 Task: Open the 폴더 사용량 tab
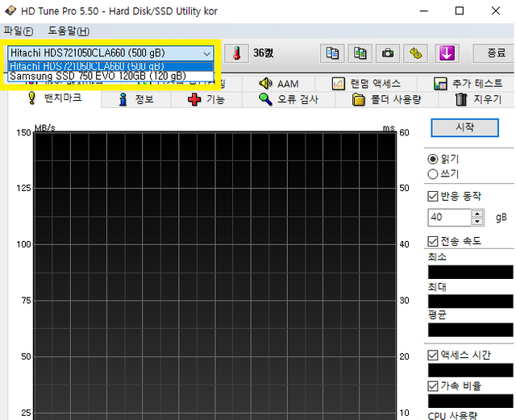click(387, 99)
